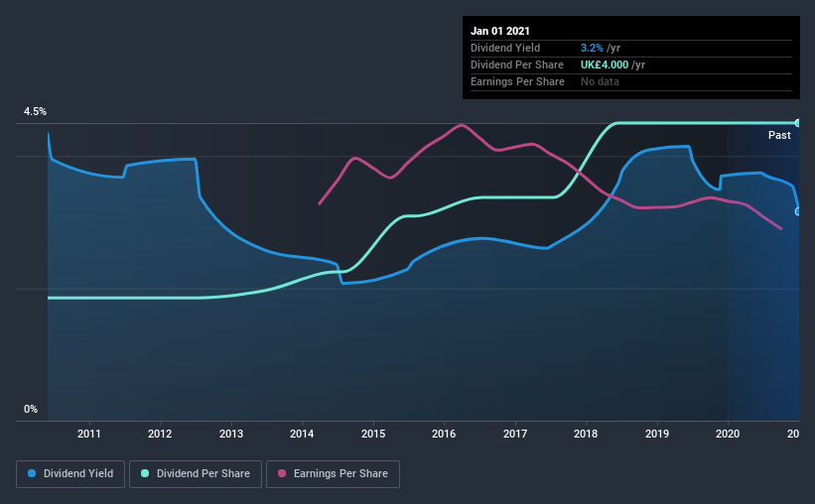Select the Dividend Per Share endpoint marker

click(797, 123)
